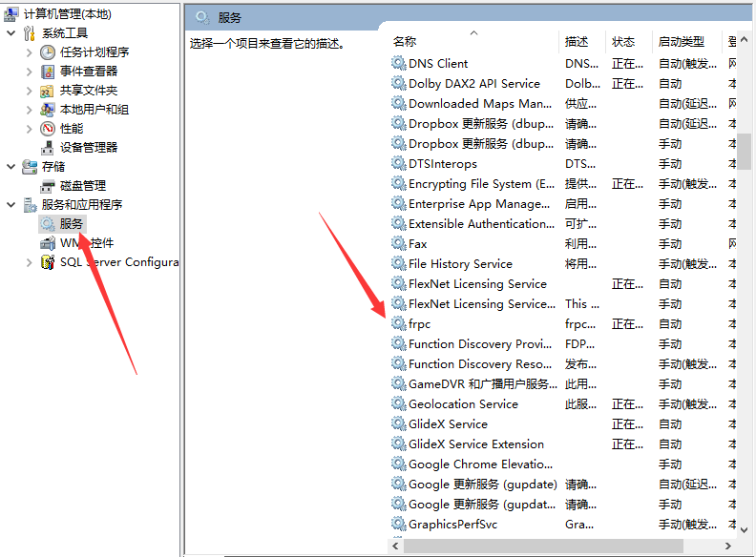Sort by the 启动类型 column header
The width and height of the screenshot is (756, 557).
click(x=682, y=42)
